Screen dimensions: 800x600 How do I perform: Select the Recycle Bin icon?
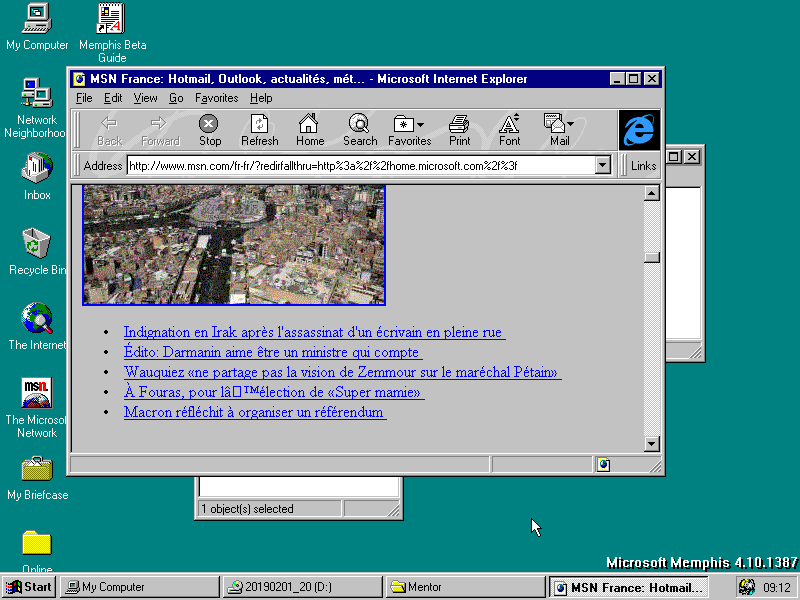[37, 251]
